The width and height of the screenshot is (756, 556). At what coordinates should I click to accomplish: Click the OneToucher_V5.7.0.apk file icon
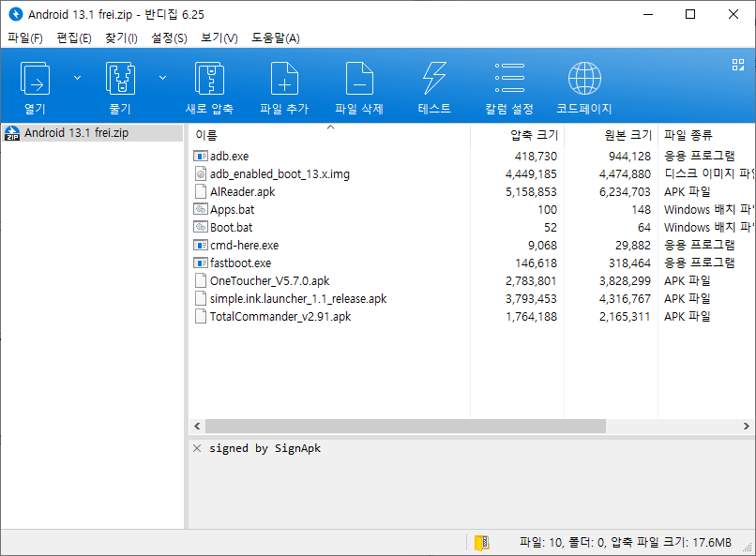[201, 281]
